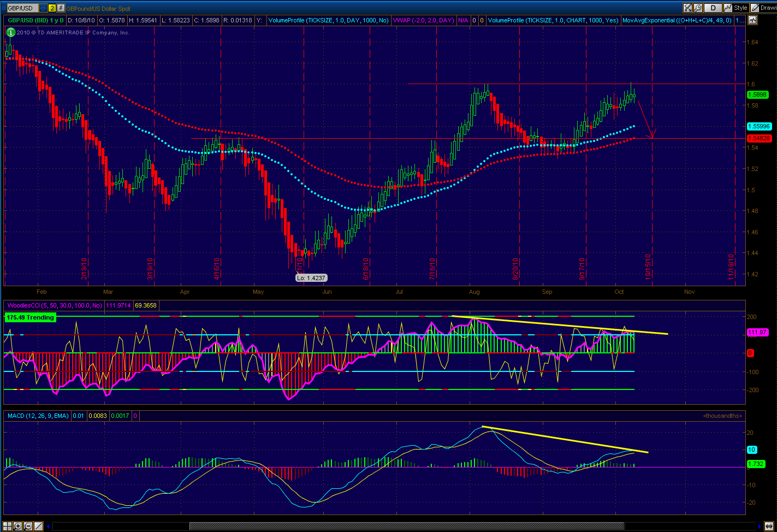
Task: Click the GBP/USD (BID) 1 y D label
Action: [35, 20]
